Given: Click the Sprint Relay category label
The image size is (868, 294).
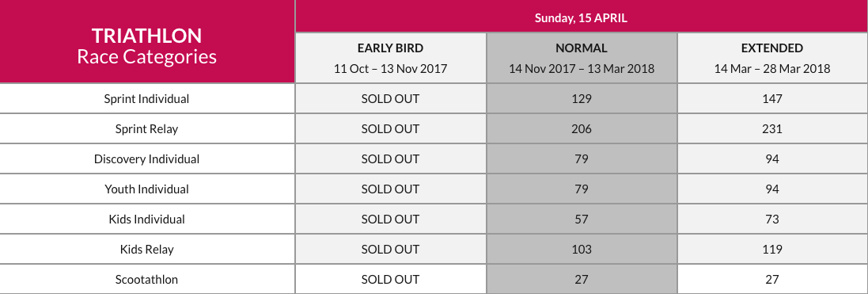Looking at the screenshot, I should (x=146, y=128).
